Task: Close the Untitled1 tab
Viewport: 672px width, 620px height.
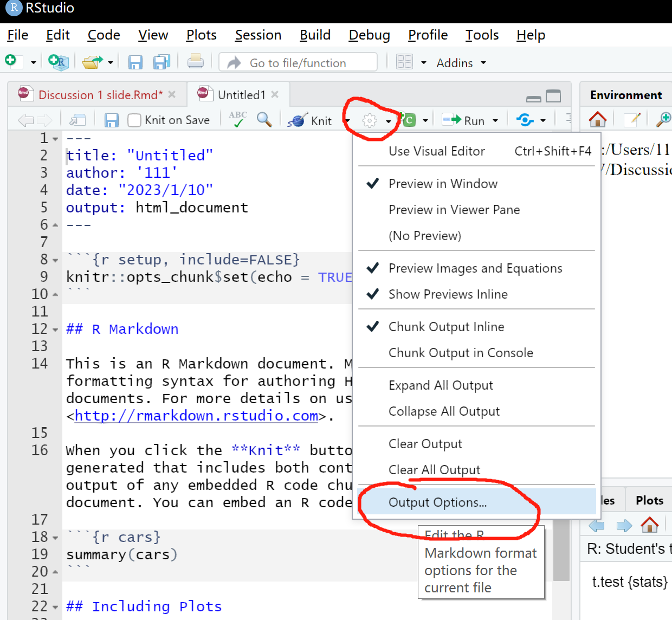Action: pos(275,94)
